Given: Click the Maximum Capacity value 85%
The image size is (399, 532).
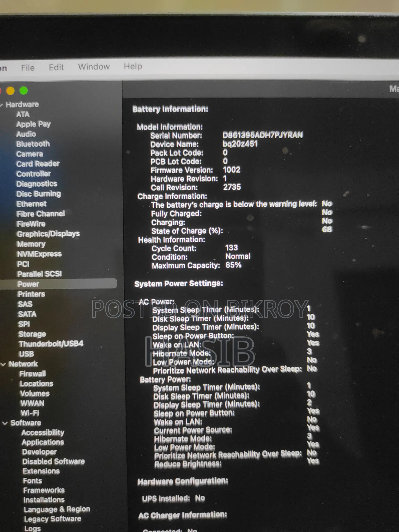Looking at the screenshot, I should point(233,265).
